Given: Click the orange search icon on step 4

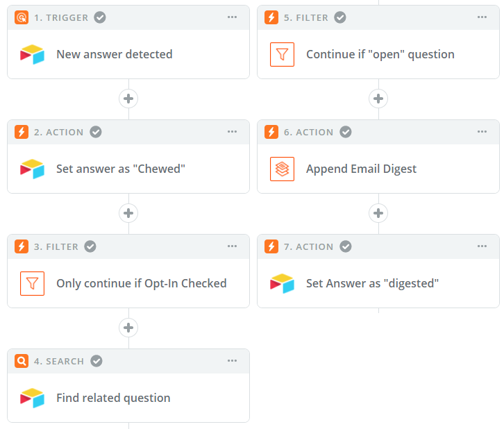Looking at the screenshot, I should (x=22, y=361).
